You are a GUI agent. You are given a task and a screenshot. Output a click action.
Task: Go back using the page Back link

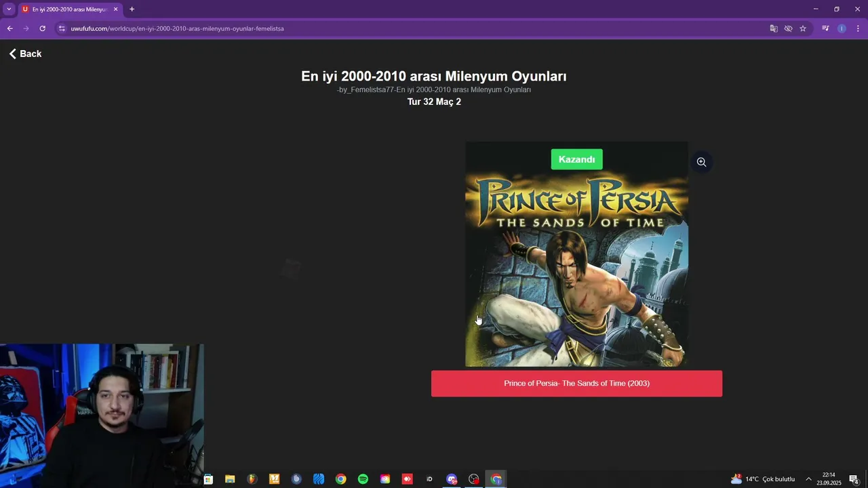(25, 54)
